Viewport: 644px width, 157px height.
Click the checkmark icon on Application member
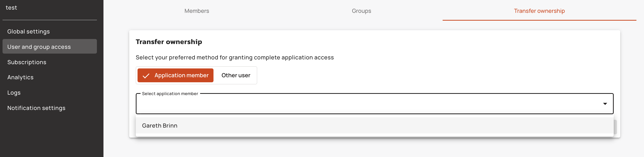point(146,75)
